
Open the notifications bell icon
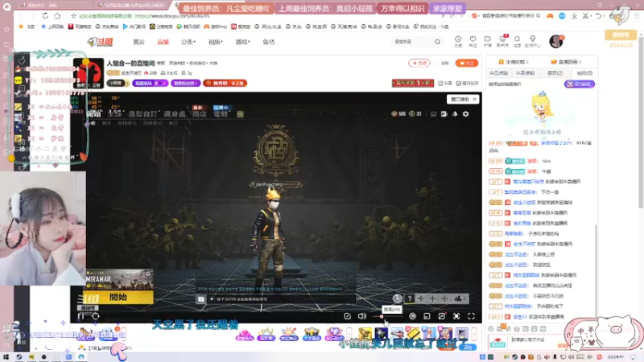point(517,41)
